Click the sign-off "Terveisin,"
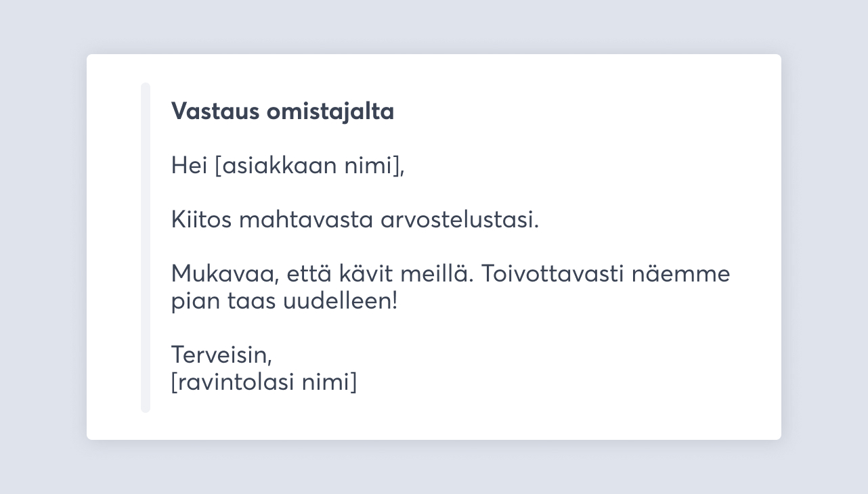Image resolution: width=868 pixels, height=494 pixels. 221,355
